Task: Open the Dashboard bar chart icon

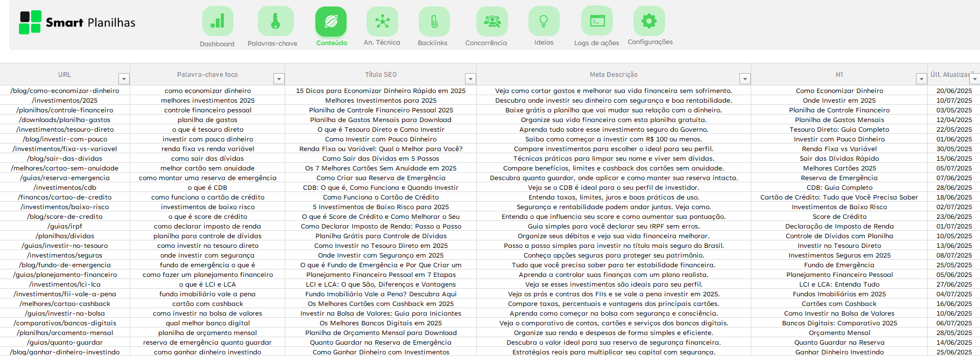Action: pyautogui.click(x=217, y=22)
